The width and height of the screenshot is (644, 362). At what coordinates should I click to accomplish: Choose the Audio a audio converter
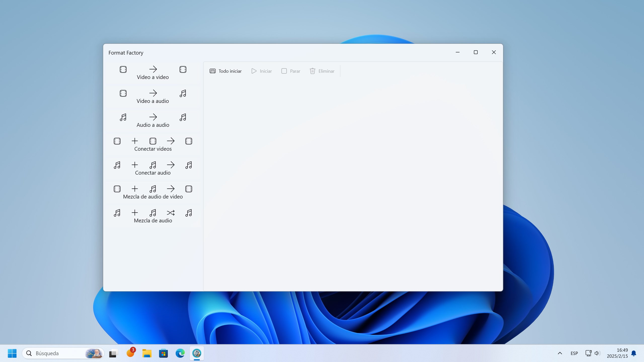coord(153,120)
